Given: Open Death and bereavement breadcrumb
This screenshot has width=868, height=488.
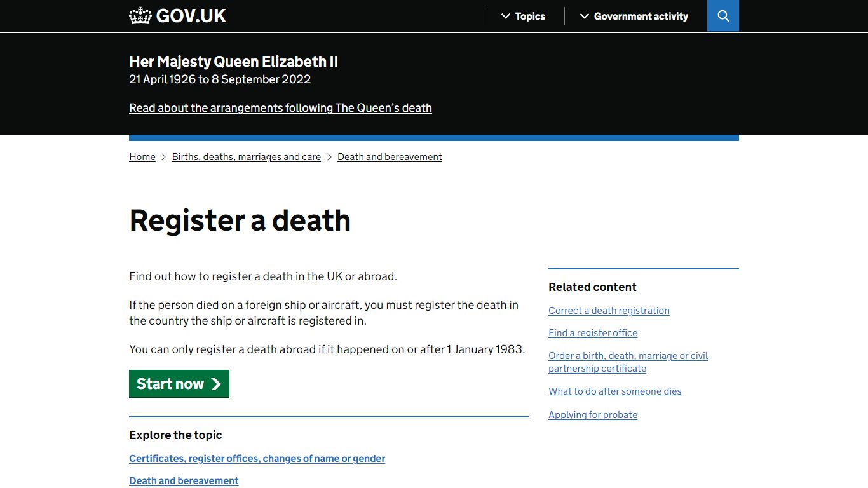Looking at the screenshot, I should click(x=390, y=157).
